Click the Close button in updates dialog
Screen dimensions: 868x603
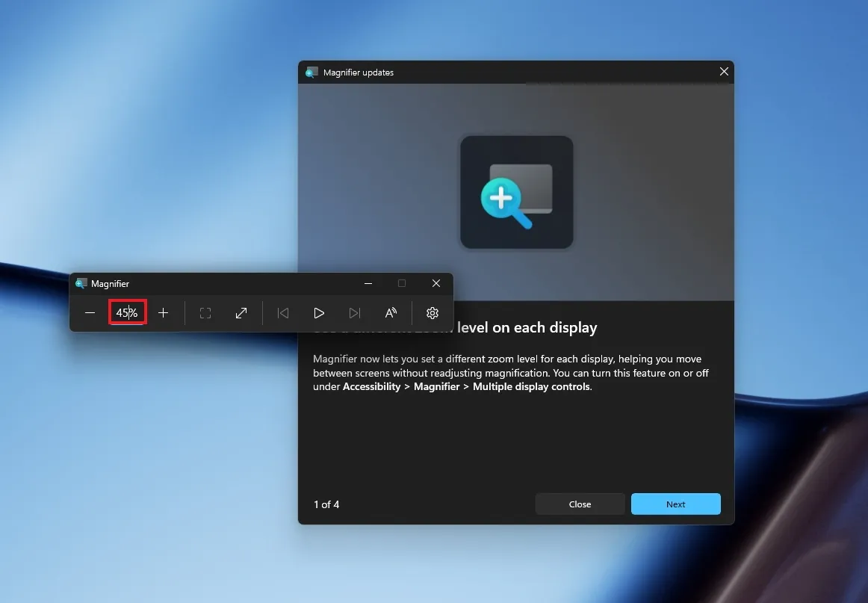580,504
